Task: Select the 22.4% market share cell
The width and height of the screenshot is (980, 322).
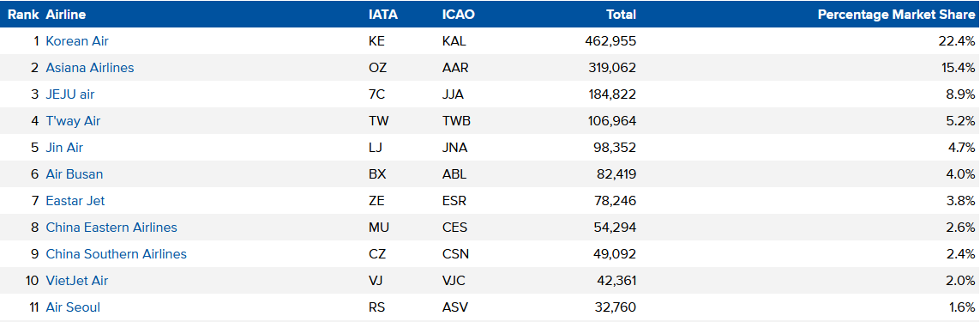Action: pos(957,41)
